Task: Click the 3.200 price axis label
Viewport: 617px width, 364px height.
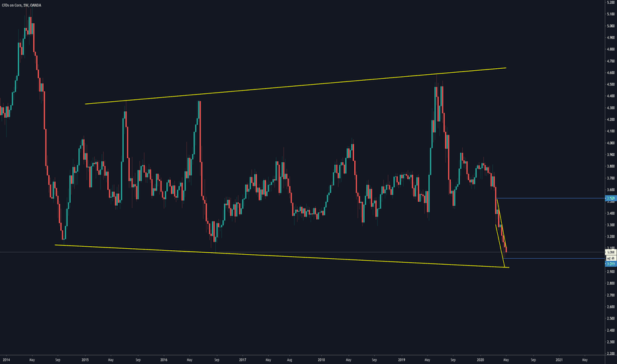Action: click(x=610, y=236)
